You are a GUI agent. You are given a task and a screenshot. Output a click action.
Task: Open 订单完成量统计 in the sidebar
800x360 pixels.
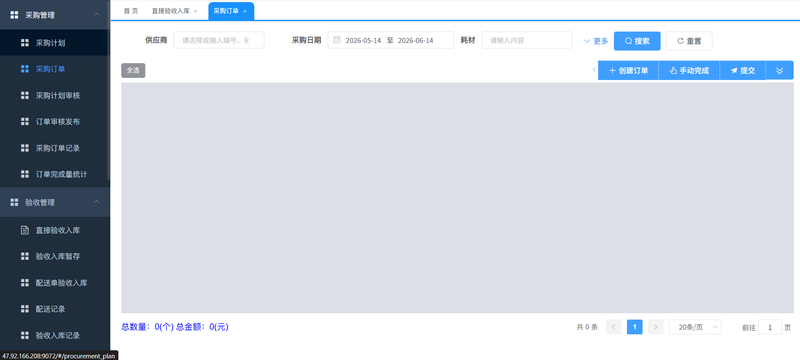[x=55, y=174]
